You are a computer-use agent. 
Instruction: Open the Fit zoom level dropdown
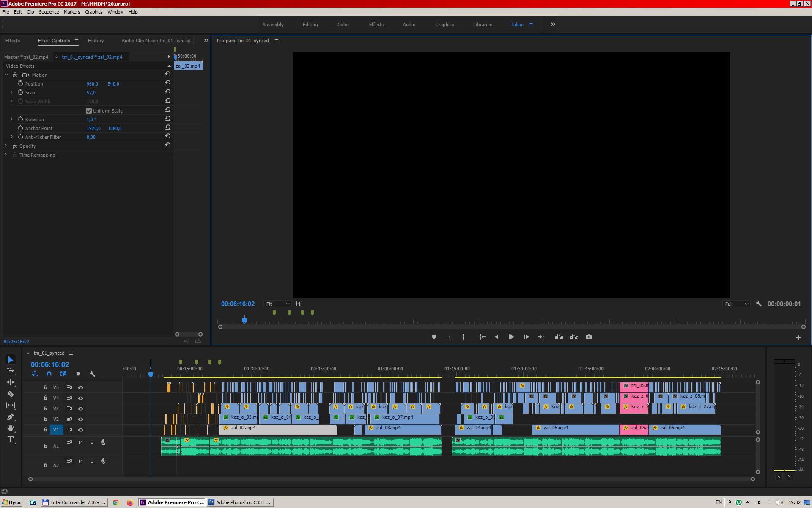tap(277, 304)
